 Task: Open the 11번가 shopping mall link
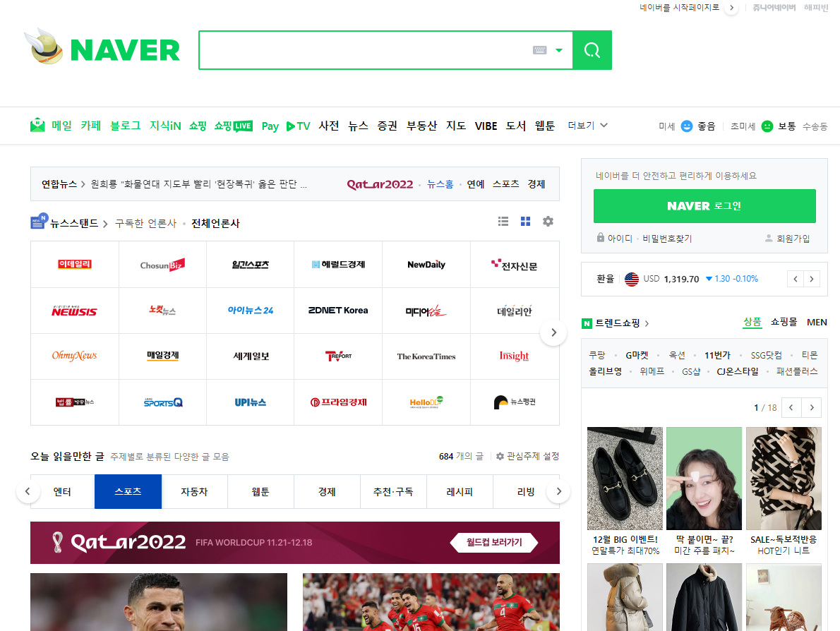point(717,355)
